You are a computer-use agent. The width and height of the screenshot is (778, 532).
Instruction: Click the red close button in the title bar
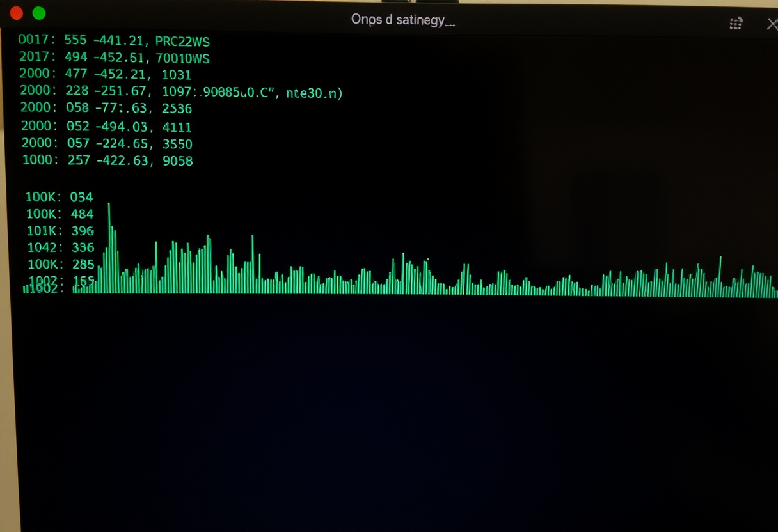click(17, 13)
